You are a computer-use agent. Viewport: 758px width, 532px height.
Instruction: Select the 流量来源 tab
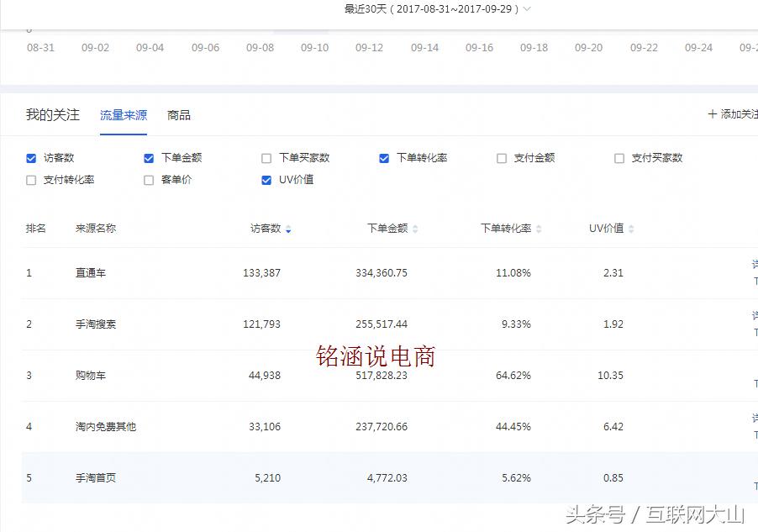(x=123, y=115)
